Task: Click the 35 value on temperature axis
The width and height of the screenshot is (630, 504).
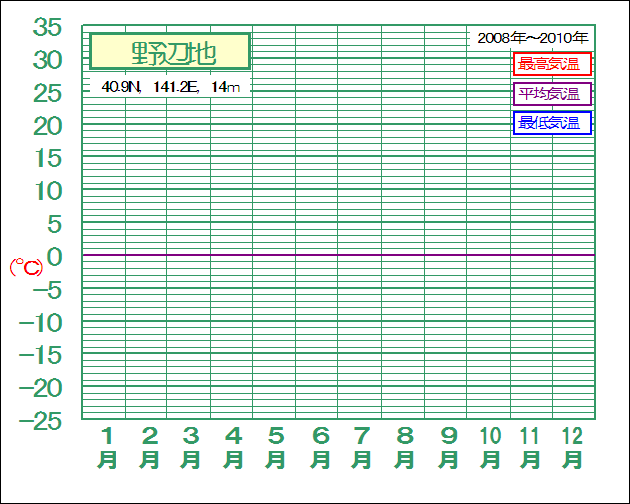Action: pyautogui.click(x=47, y=27)
